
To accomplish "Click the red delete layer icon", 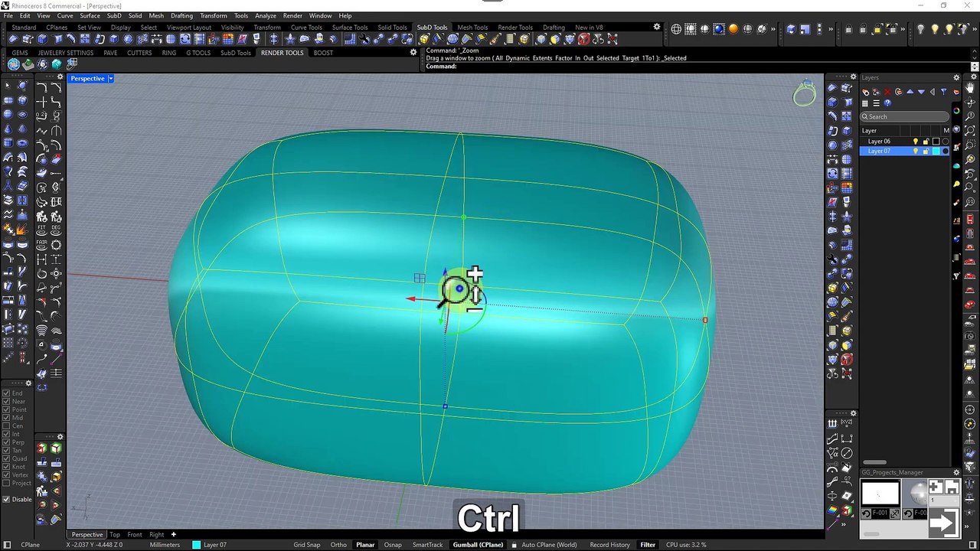I will (x=887, y=92).
